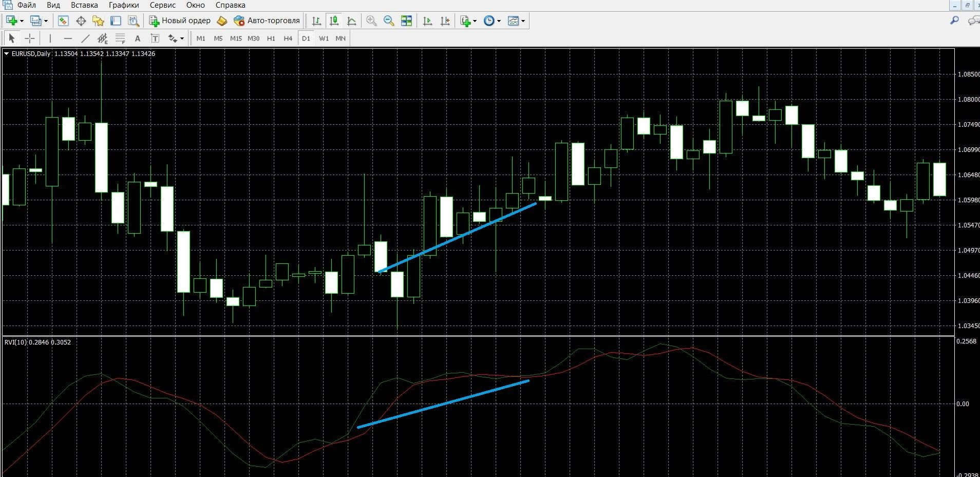Select the Text tool
The image size is (980, 477).
(x=137, y=39)
